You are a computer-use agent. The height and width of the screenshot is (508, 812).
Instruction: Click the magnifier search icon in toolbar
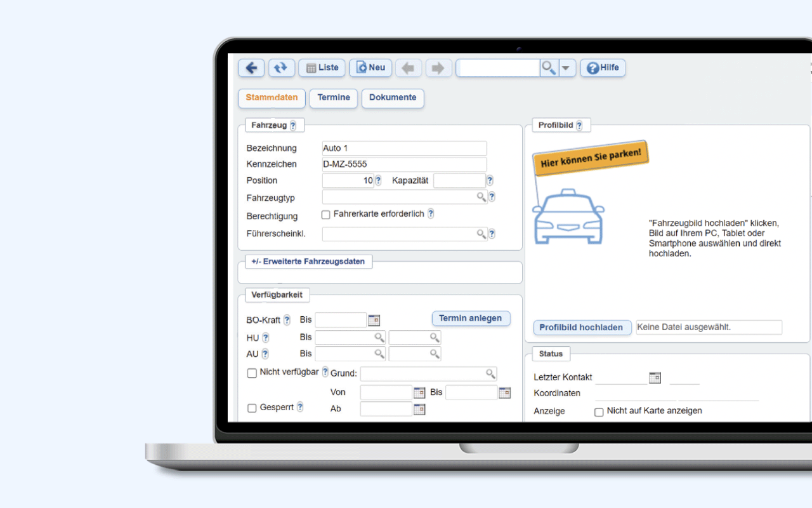[548, 68]
